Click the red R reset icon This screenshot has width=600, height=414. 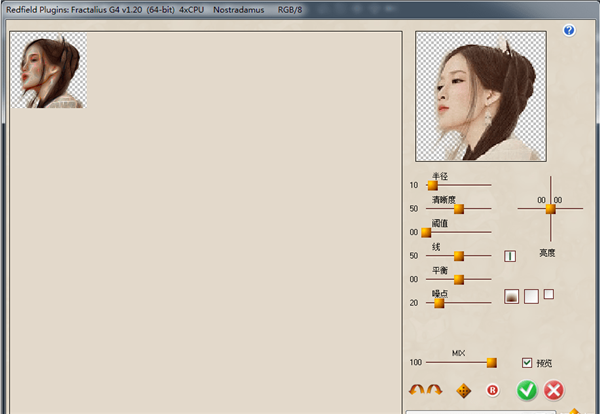(492, 390)
